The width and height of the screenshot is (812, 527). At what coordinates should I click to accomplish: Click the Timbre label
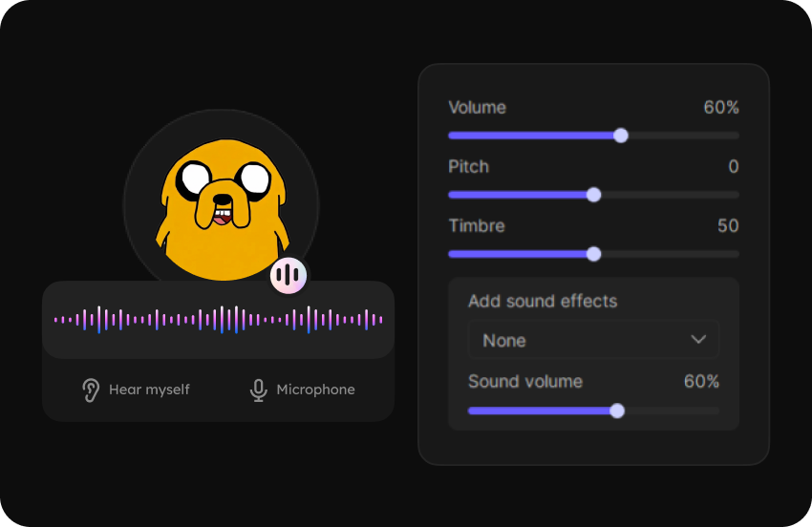click(477, 225)
